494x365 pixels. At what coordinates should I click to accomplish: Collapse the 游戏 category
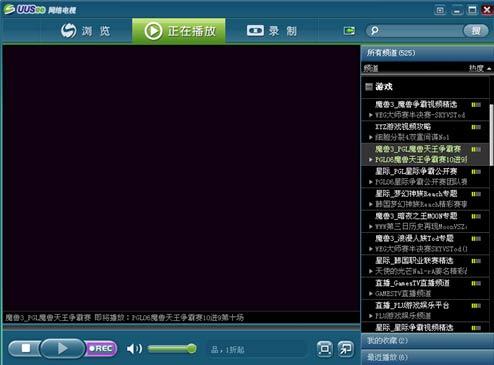coord(369,87)
